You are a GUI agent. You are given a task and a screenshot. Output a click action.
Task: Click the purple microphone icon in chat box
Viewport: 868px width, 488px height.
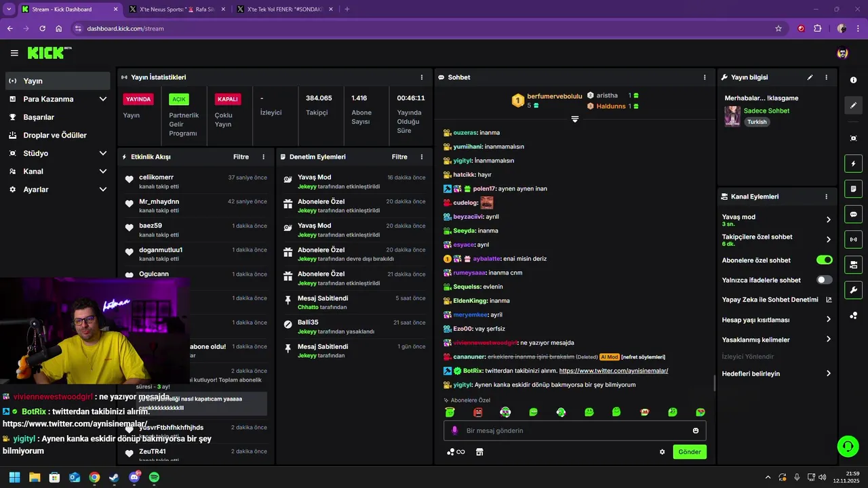(x=455, y=430)
